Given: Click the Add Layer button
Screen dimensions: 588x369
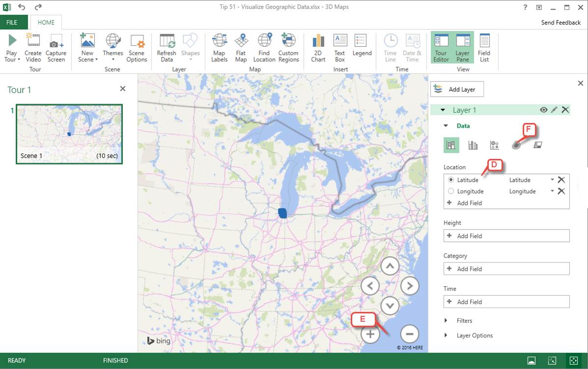Looking at the screenshot, I should [x=457, y=89].
